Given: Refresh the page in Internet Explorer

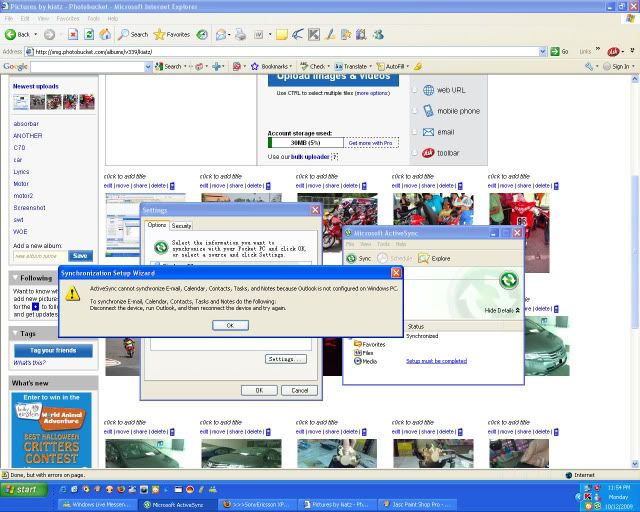Looking at the screenshot, I should [x=89, y=35].
